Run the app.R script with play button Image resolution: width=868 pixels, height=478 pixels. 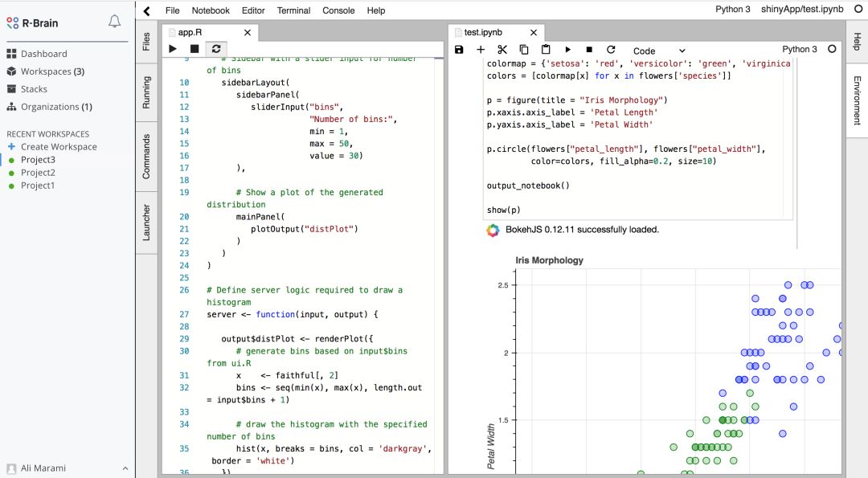click(x=173, y=49)
